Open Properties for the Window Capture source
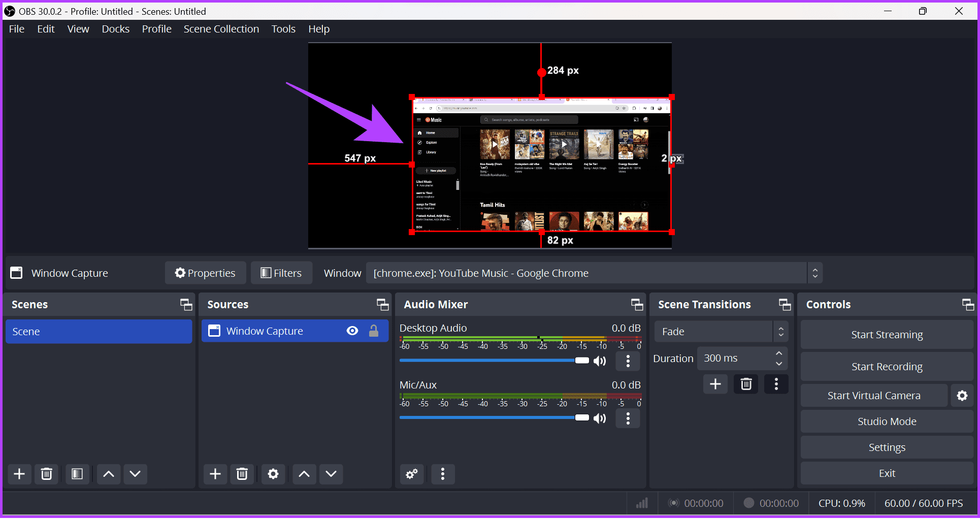 [x=205, y=273]
